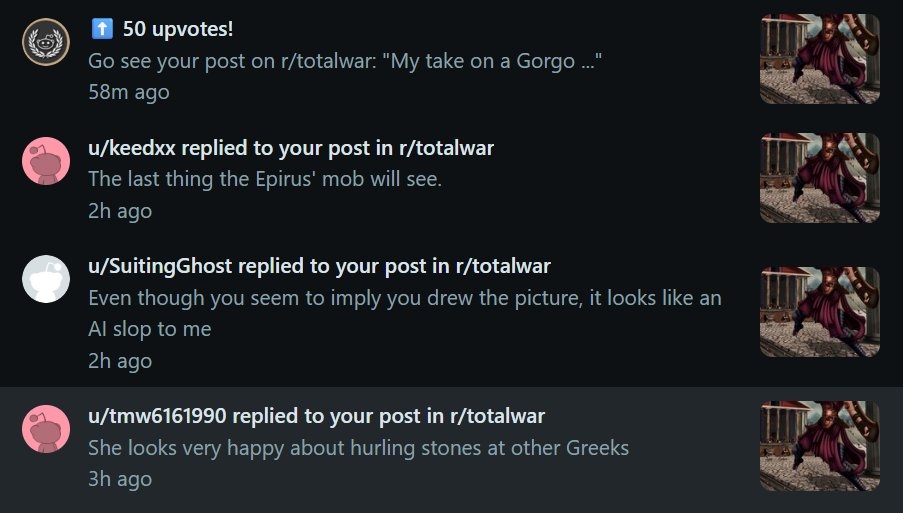The image size is (903, 513).
Task: Click u/keedxx's pink Snoo avatar
Action: (46, 160)
